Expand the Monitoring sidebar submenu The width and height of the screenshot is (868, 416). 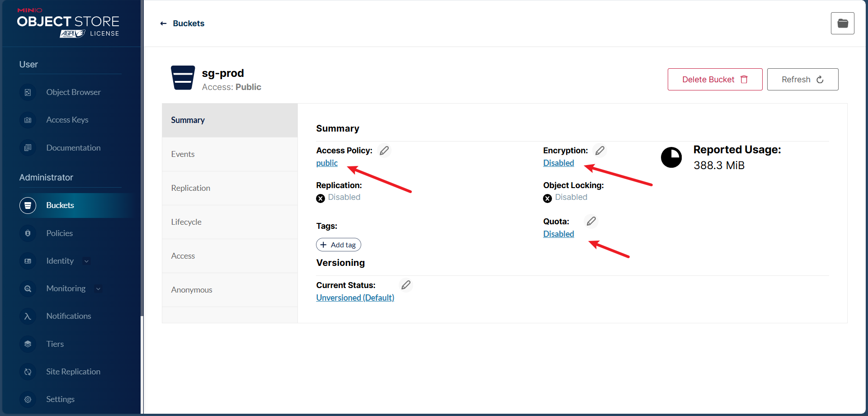[x=98, y=288]
